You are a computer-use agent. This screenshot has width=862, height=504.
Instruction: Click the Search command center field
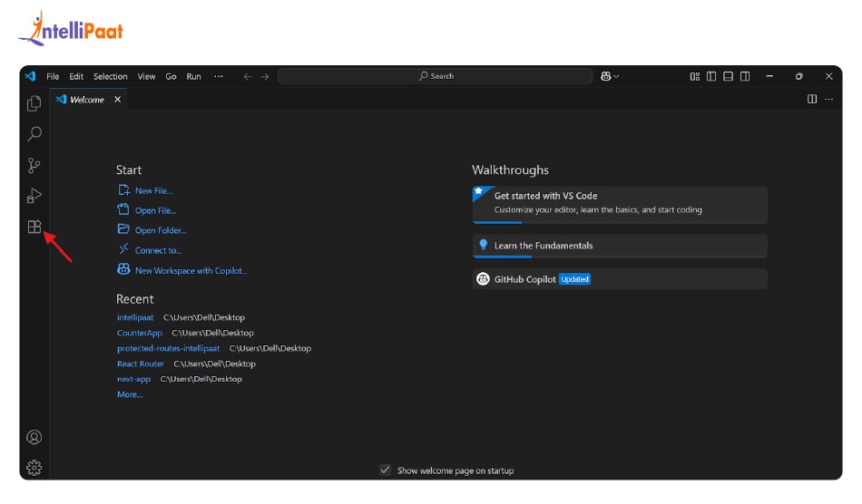coord(436,76)
